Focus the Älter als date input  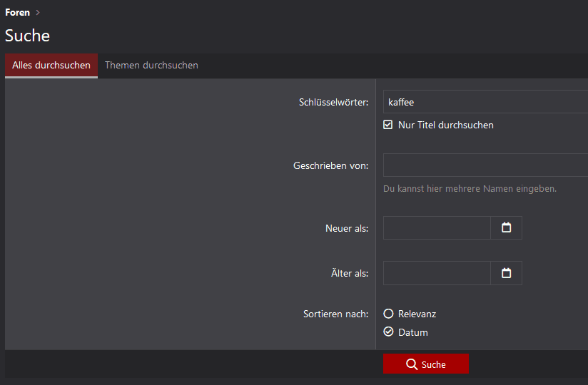437,273
